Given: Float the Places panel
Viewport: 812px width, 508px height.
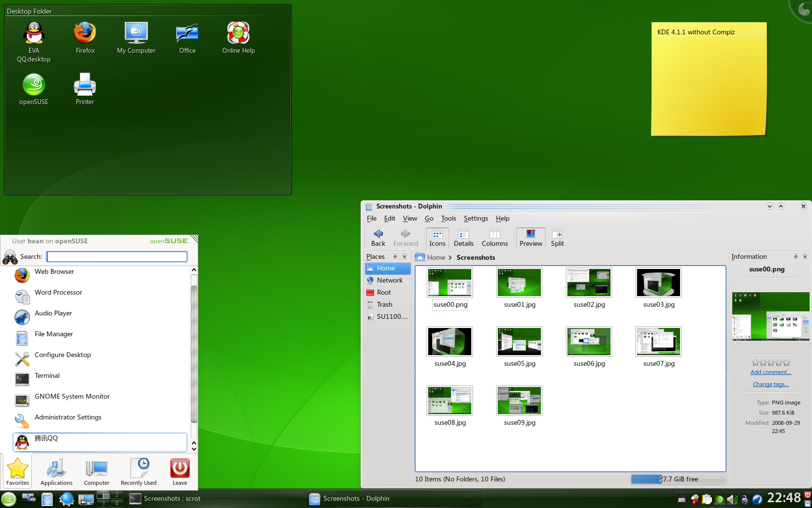Looking at the screenshot, I should (x=395, y=257).
